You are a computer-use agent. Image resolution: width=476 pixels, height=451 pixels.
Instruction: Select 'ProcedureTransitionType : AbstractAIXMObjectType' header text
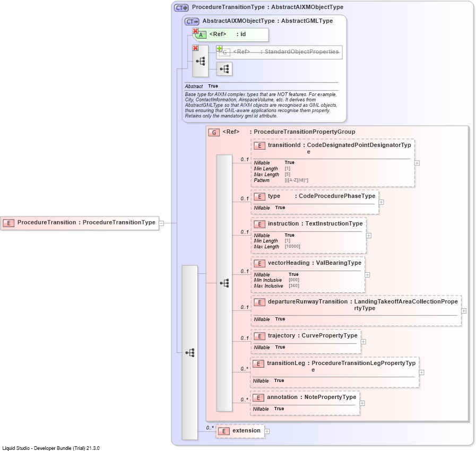[x=267, y=7]
